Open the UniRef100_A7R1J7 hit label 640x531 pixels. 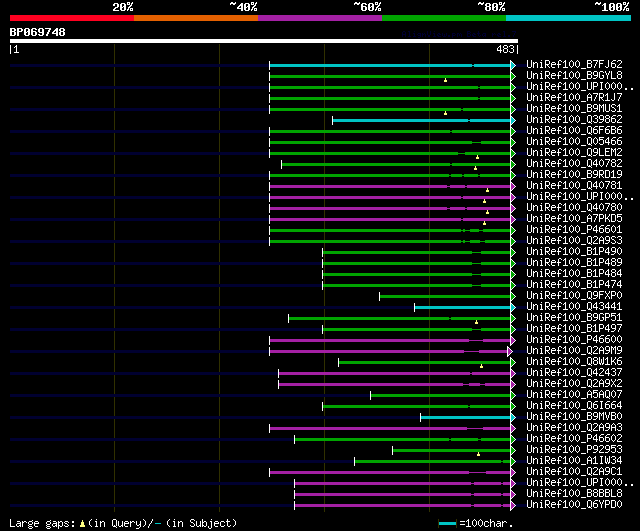(x=574, y=98)
